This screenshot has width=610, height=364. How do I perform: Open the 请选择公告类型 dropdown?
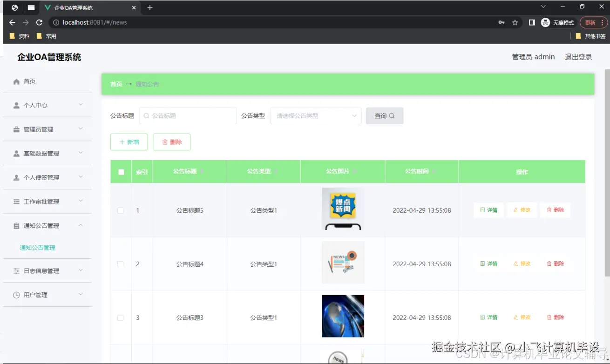point(316,115)
